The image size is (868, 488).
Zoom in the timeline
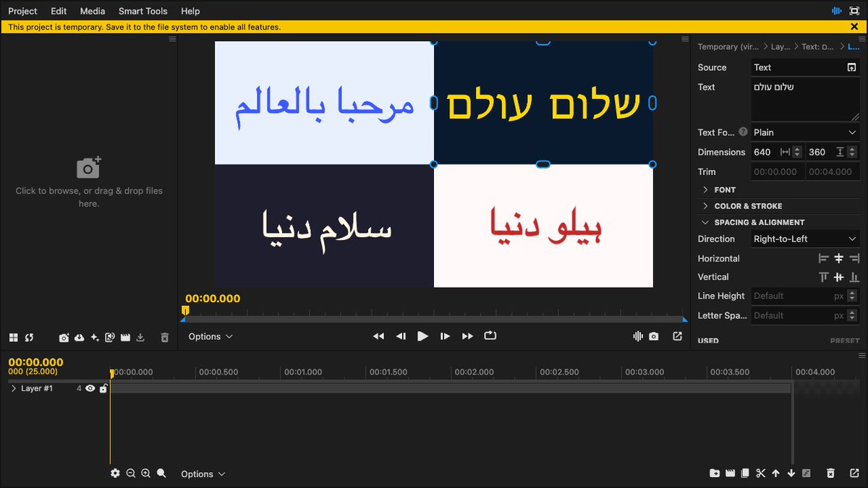[x=146, y=473]
